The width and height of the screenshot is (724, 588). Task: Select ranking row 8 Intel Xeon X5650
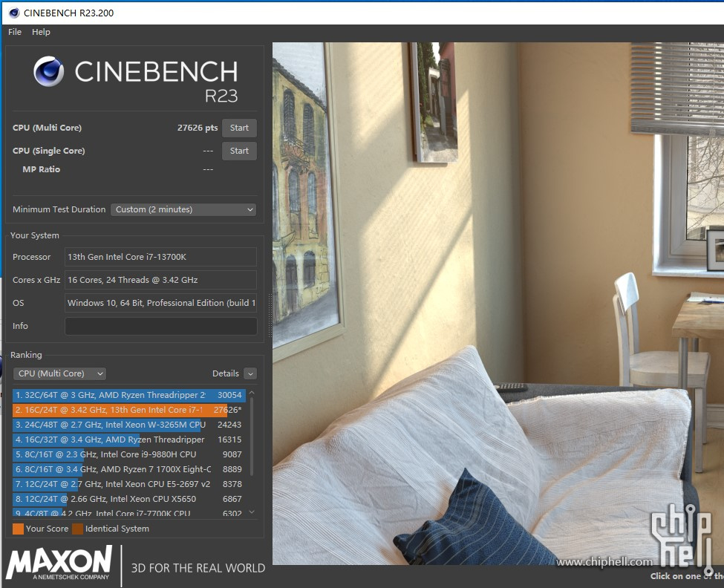tap(129, 498)
